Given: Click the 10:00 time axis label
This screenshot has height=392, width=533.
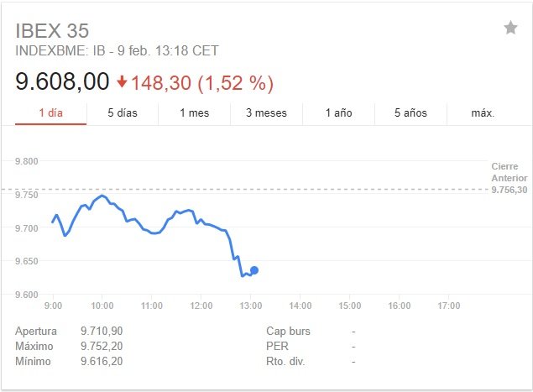Looking at the screenshot, I should tap(102, 306).
